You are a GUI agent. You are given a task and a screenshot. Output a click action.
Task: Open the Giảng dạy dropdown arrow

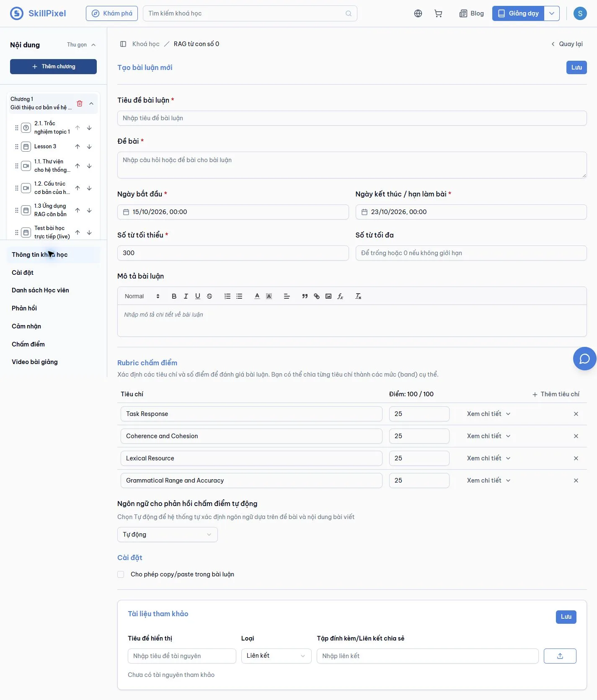[552, 13]
